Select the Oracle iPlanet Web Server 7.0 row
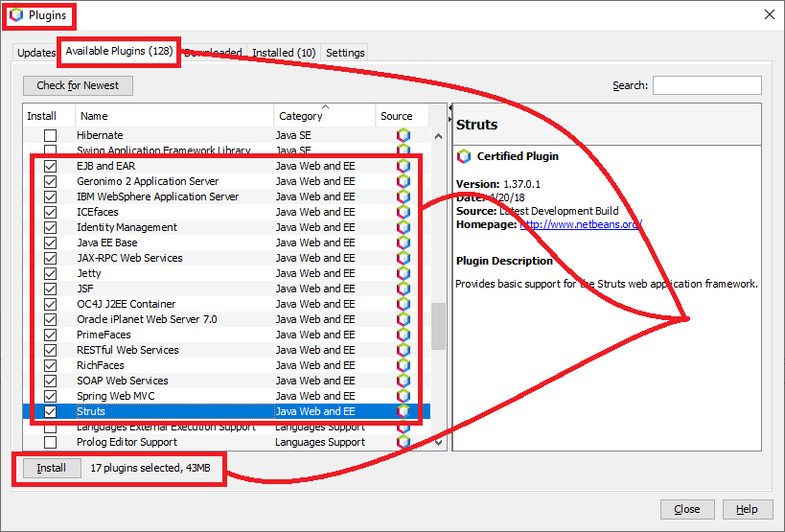785x532 pixels. tap(226, 319)
